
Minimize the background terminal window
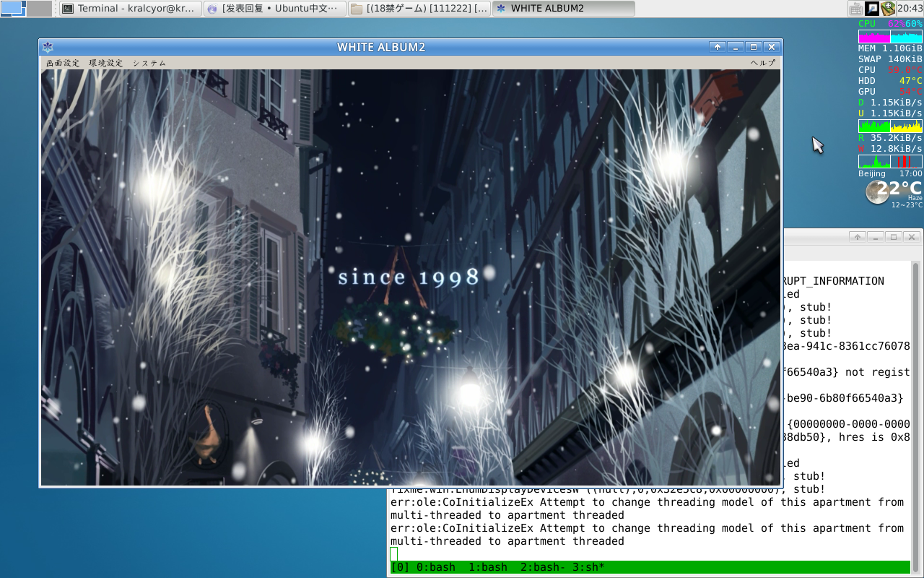click(x=876, y=237)
